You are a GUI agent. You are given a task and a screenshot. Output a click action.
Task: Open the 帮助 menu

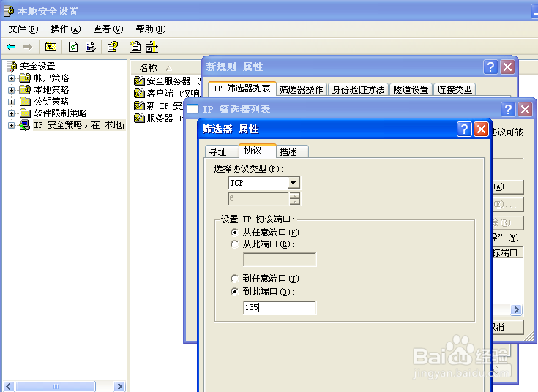pos(151,29)
